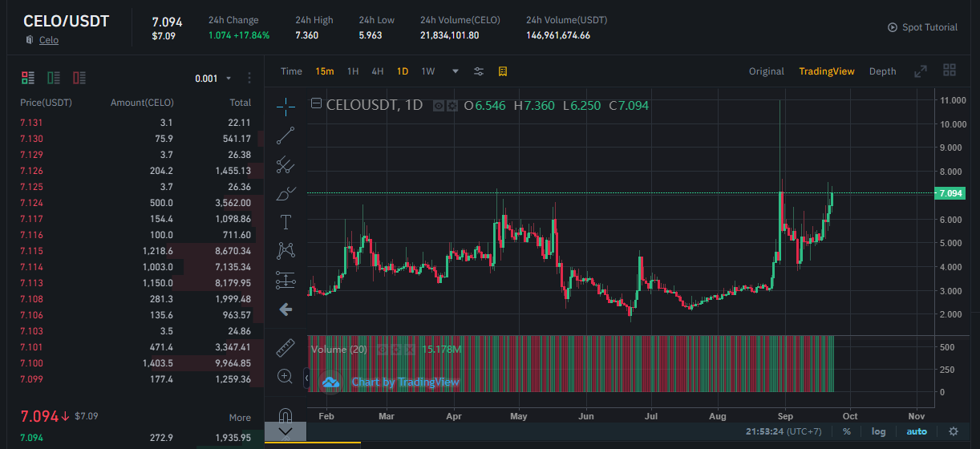Select the ruler measure tool
The image size is (980, 449).
(285, 348)
